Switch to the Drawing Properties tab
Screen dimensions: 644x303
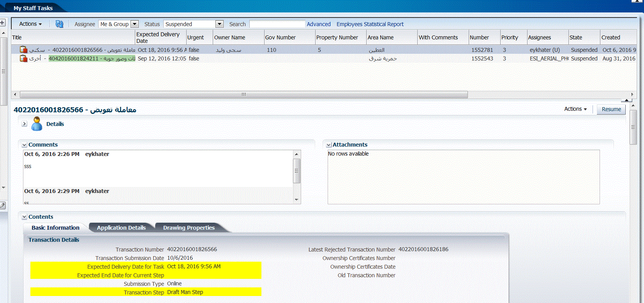pyautogui.click(x=189, y=228)
